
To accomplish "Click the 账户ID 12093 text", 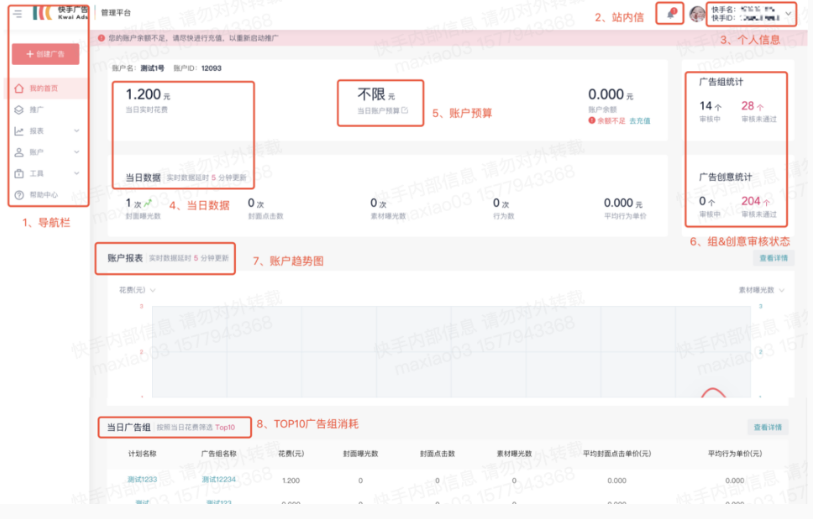I will (197, 68).
